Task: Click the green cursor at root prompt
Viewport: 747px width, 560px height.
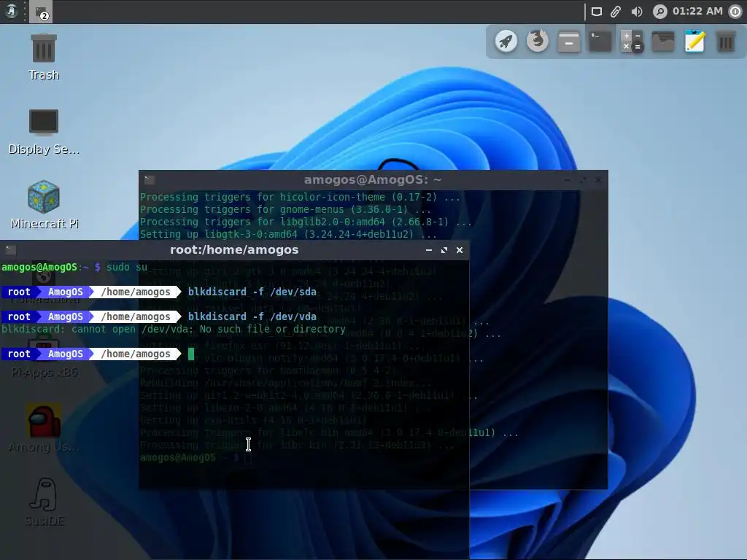Action: click(191, 354)
